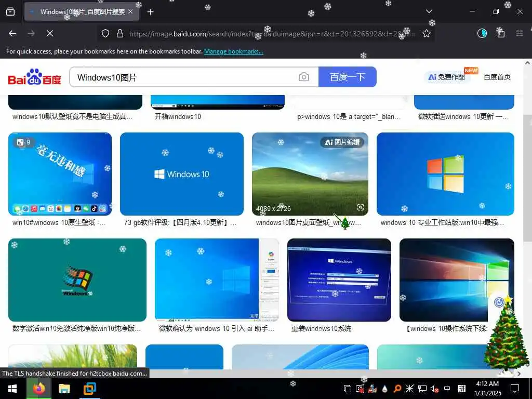Screen dimensions: 532x399
Task: Expand the list all tabs chevron
Action: coord(429,11)
